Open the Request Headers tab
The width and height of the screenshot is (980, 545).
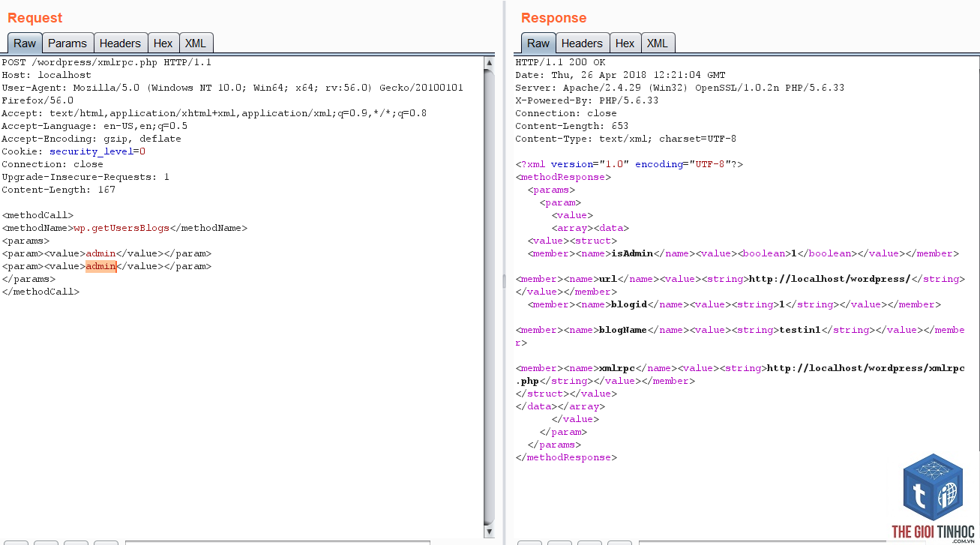pyautogui.click(x=120, y=43)
